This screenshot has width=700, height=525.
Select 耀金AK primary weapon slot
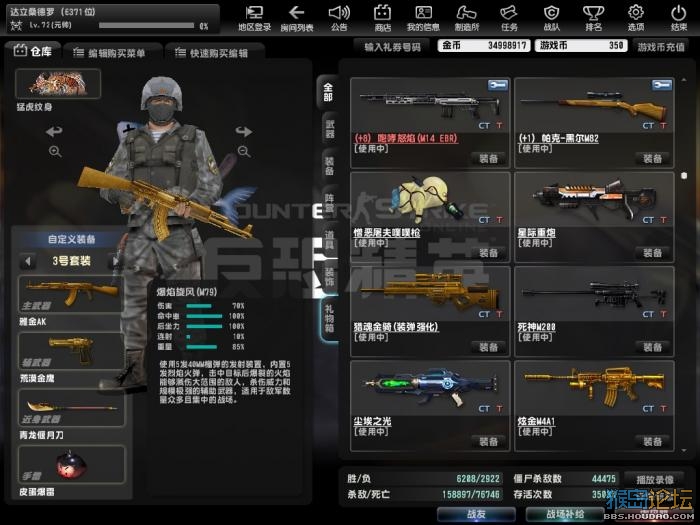click(x=71, y=294)
